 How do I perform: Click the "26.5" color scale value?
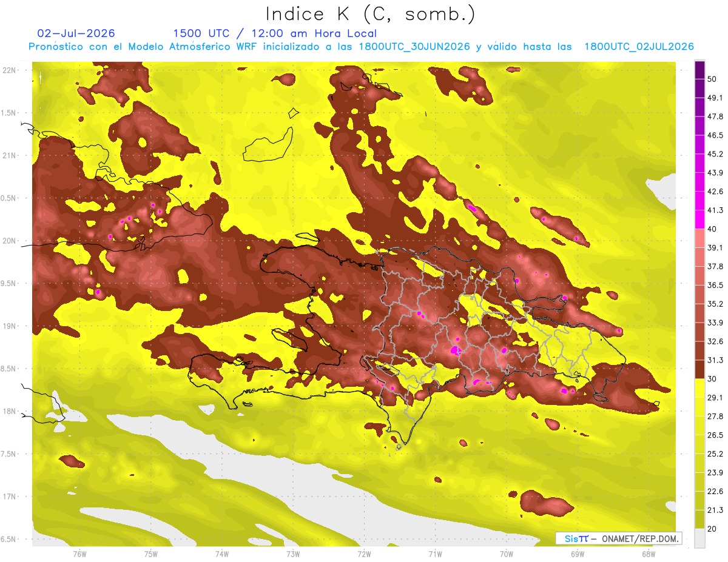click(x=715, y=435)
